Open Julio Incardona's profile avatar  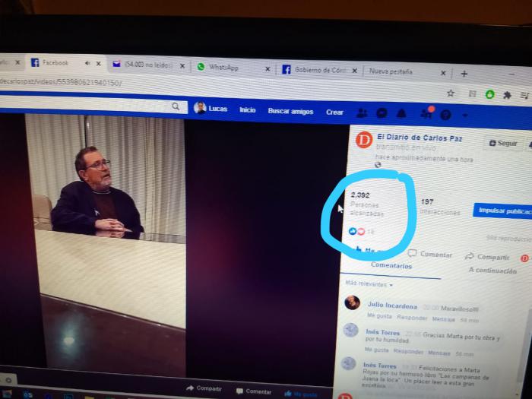click(352, 302)
